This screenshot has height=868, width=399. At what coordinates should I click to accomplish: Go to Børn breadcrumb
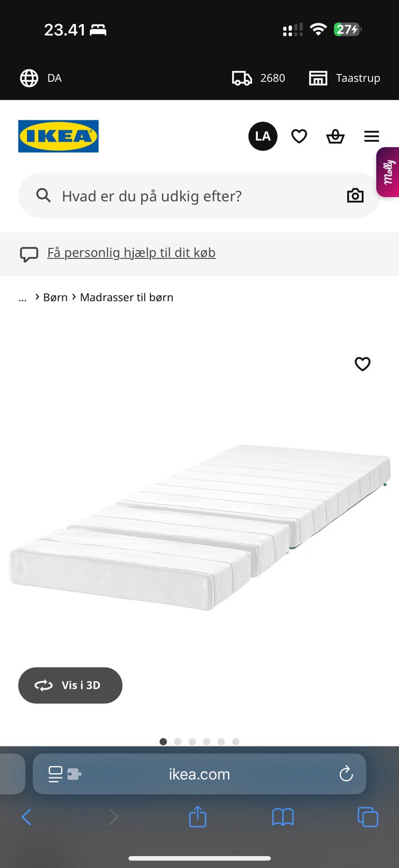pos(55,297)
